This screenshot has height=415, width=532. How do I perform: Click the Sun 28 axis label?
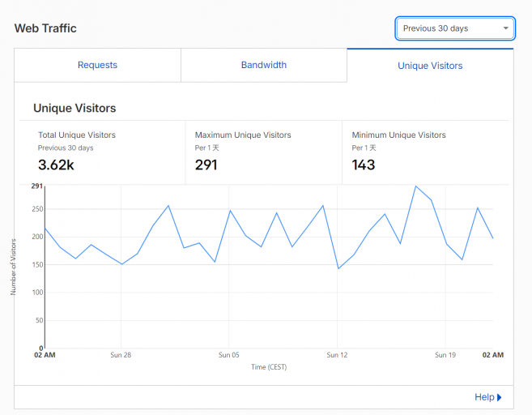coord(121,355)
